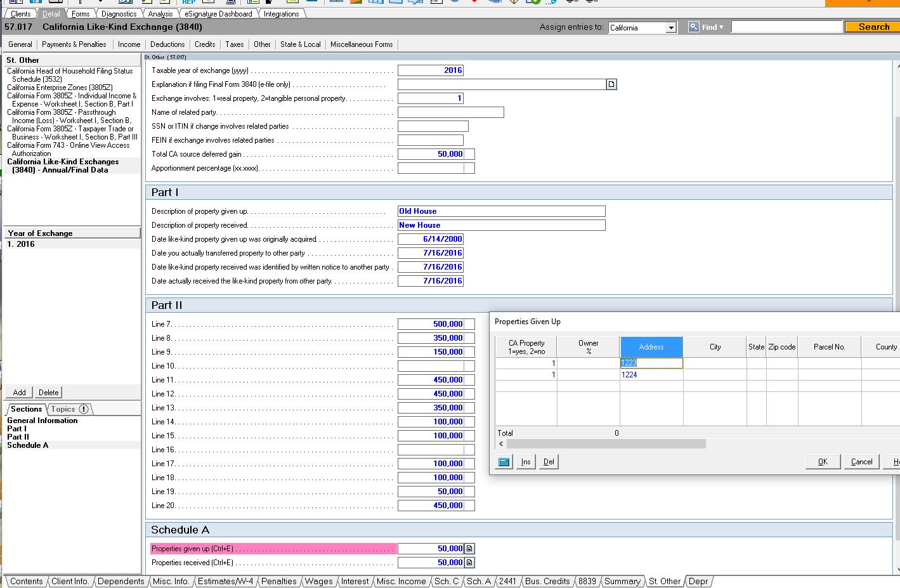Image resolution: width=900 pixels, height=588 pixels.
Task: Click the yellow shield toolbar icon
Action: 514,3
